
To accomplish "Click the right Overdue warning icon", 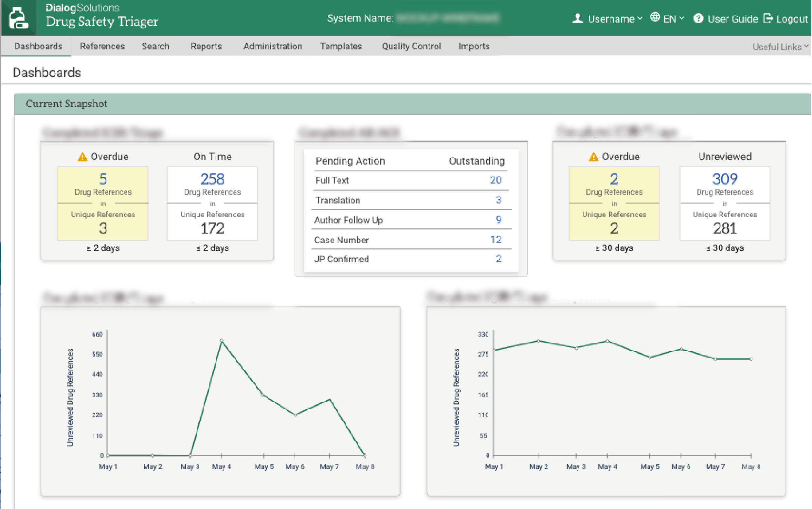I will click(x=594, y=157).
